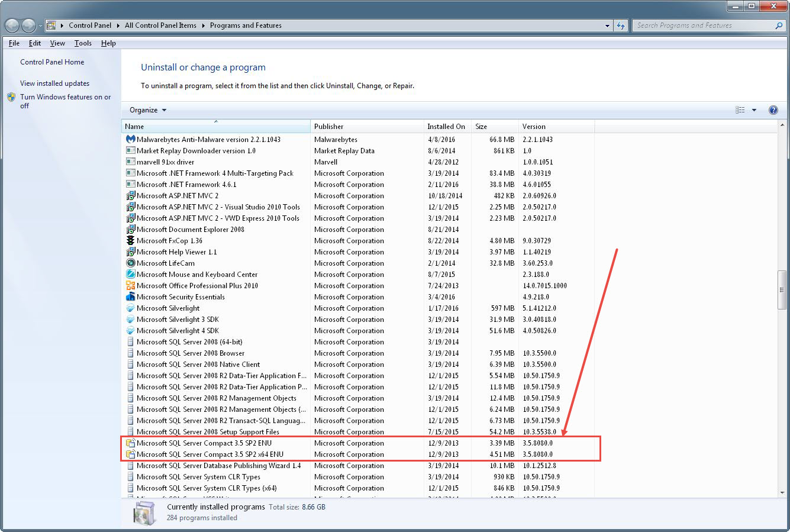Sort by the Version column header
790x532 pixels.
click(x=556, y=127)
